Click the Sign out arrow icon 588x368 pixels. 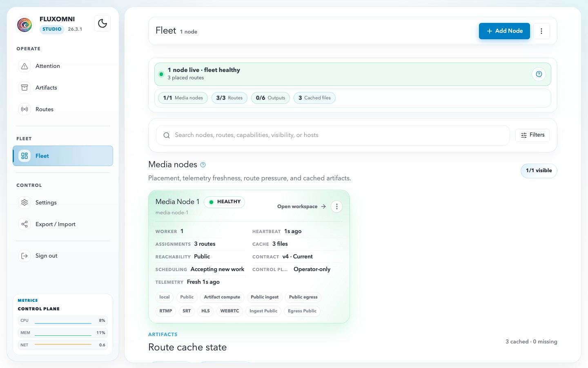pyautogui.click(x=24, y=256)
